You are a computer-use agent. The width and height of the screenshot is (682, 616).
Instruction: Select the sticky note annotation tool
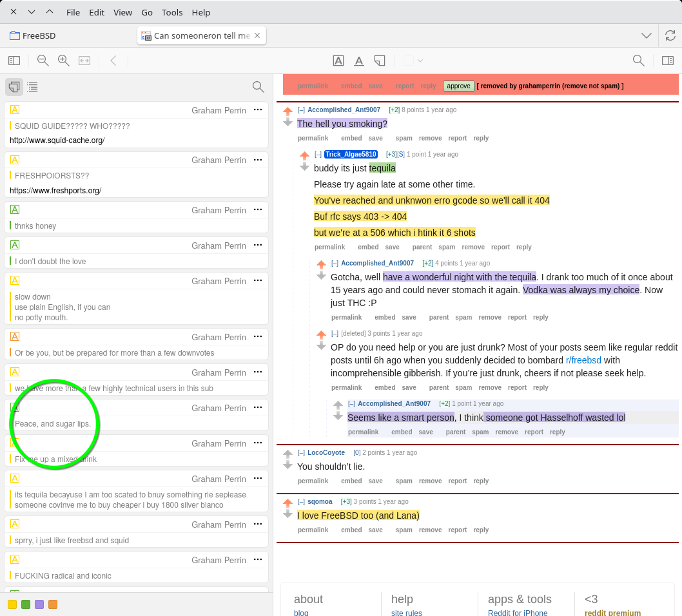point(380,61)
